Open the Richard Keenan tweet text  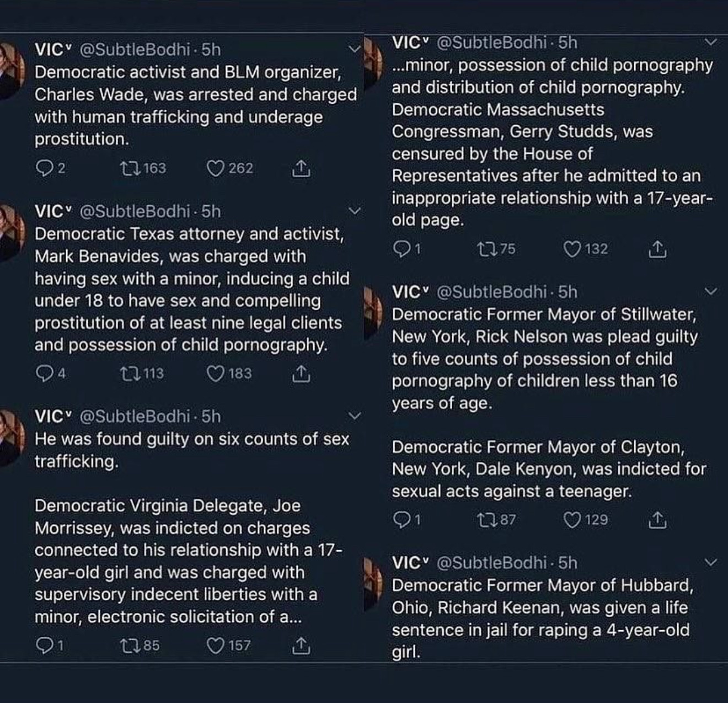[x=540, y=619]
